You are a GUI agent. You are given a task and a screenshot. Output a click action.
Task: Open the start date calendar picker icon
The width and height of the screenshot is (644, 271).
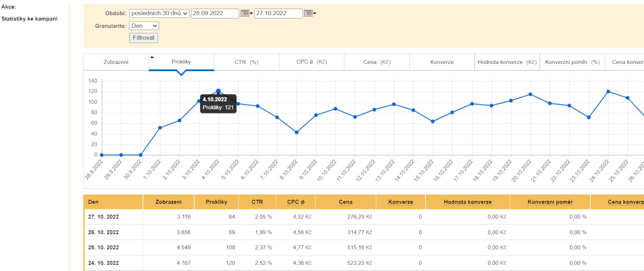(245, 13)
